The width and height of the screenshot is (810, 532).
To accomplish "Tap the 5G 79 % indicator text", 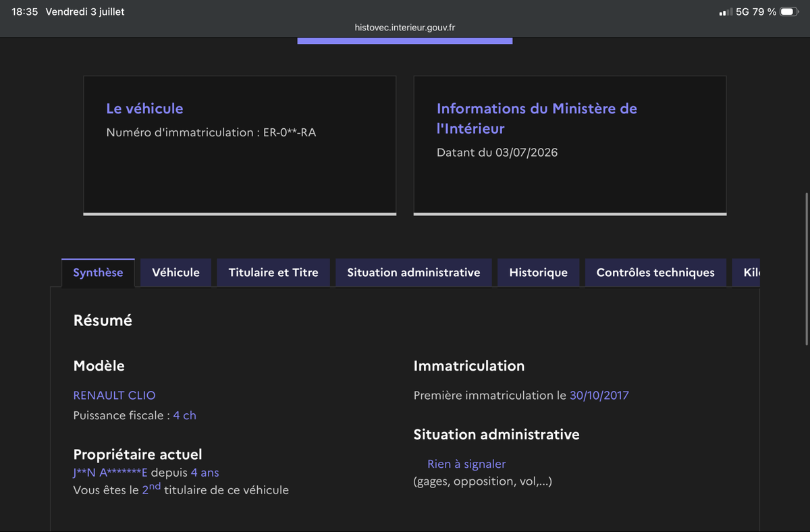I will (x=756, y=11).
